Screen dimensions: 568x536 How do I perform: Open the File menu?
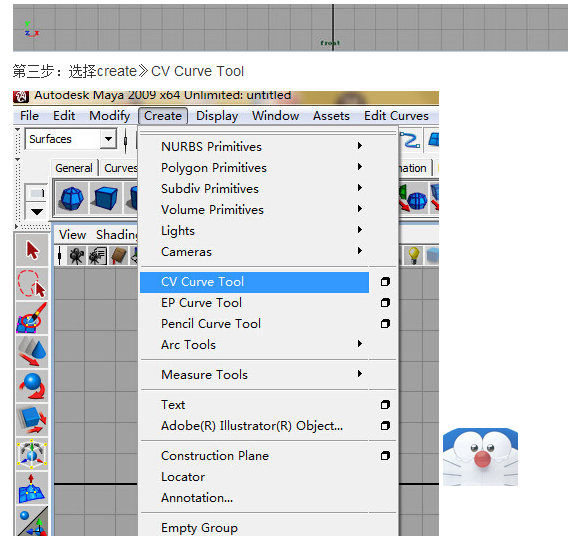pos(29,116)
